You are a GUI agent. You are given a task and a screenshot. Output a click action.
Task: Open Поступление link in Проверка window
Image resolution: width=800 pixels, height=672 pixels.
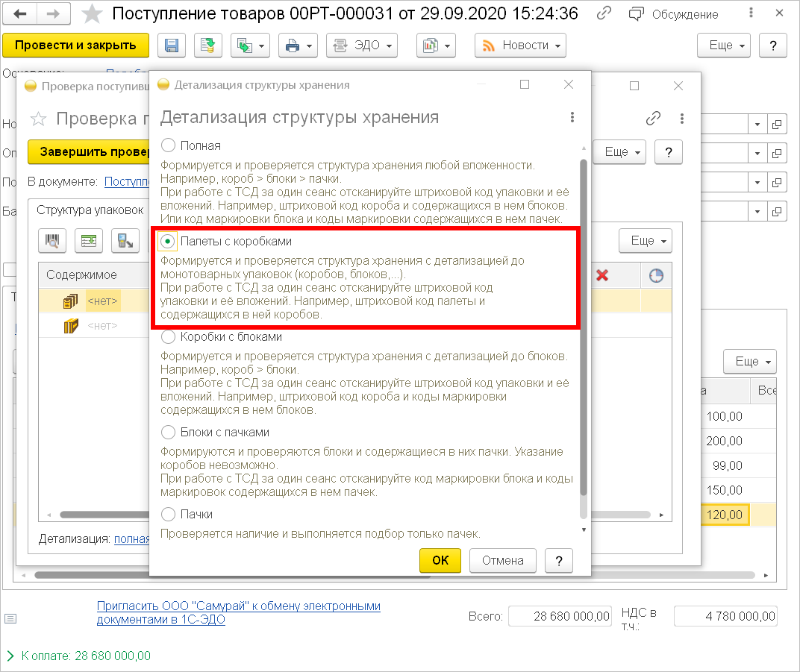pyautogui.click(x=127, y=181)
